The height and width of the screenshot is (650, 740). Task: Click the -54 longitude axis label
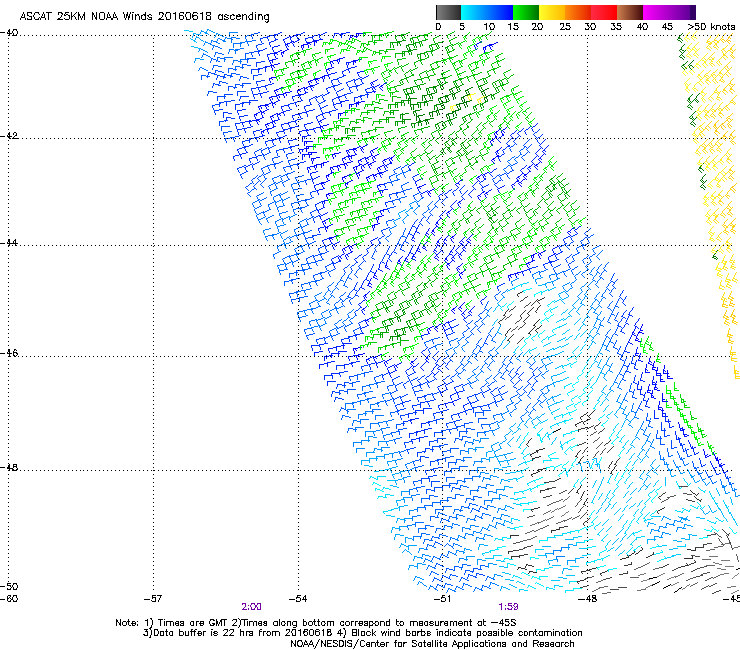[x=298, y=599]
